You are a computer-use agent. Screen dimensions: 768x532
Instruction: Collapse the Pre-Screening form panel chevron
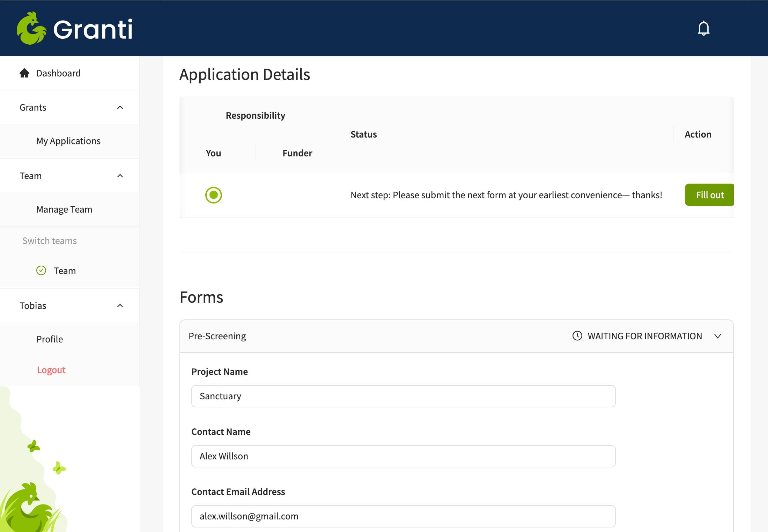click(718, 336)
